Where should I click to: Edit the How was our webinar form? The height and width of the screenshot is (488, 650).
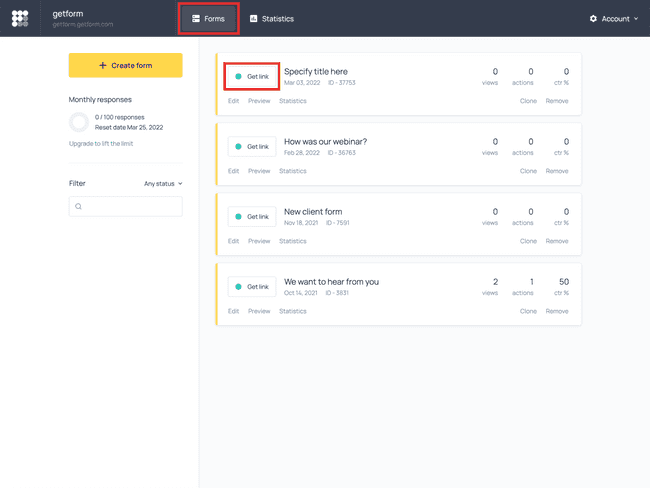point(233,171)
